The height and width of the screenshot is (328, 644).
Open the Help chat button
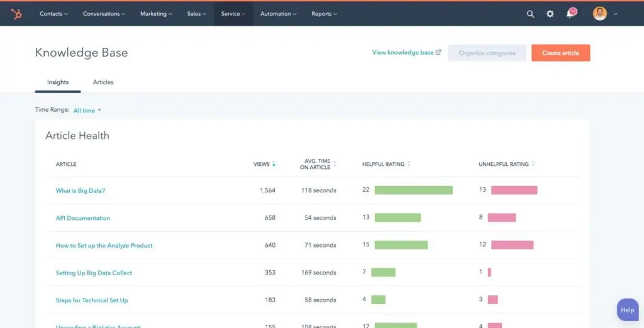[x=628, y=310]
